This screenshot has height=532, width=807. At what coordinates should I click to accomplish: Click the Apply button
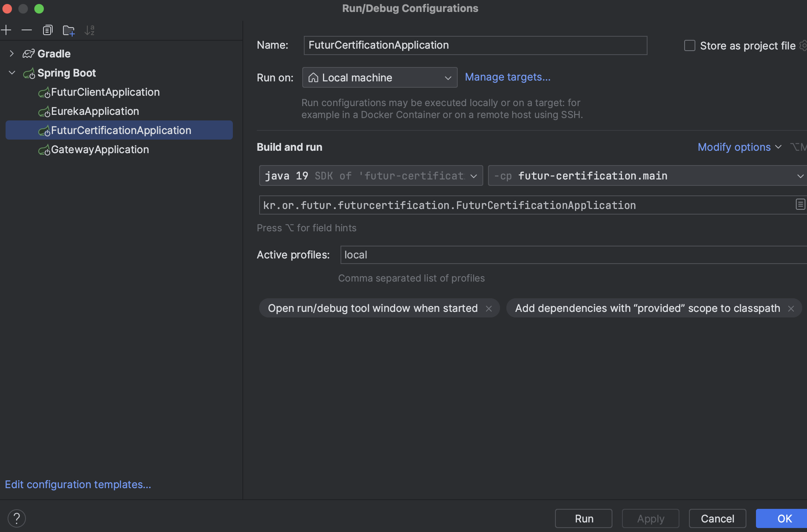[651, 518]
